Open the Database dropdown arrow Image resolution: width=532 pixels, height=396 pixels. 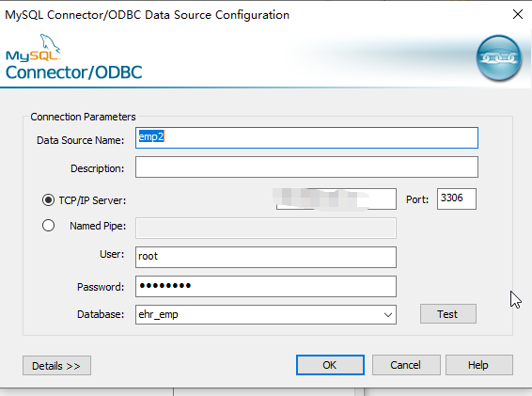(388, 315)
